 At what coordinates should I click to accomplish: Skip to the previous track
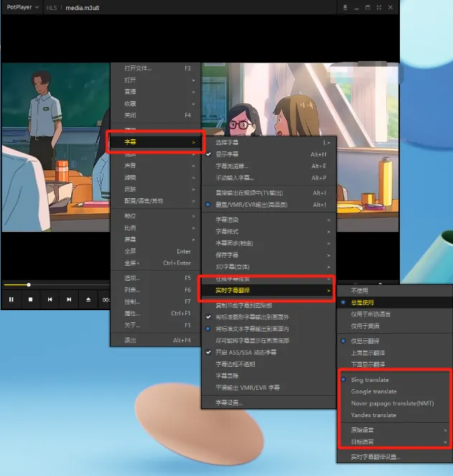click(x=50, y=299)
